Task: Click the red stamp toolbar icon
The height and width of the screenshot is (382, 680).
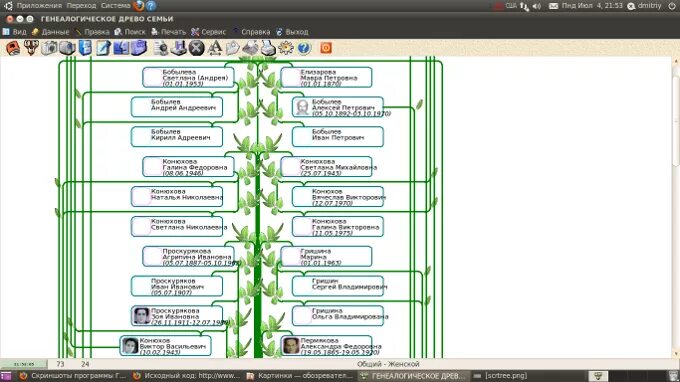Action: click(13, 48)
